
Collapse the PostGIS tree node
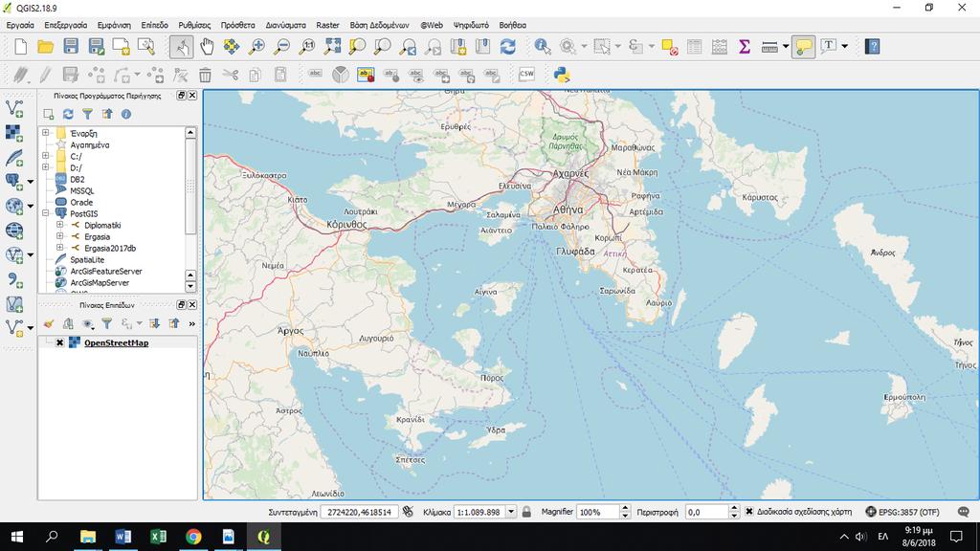pyautogui.click(x=45, y=213)
